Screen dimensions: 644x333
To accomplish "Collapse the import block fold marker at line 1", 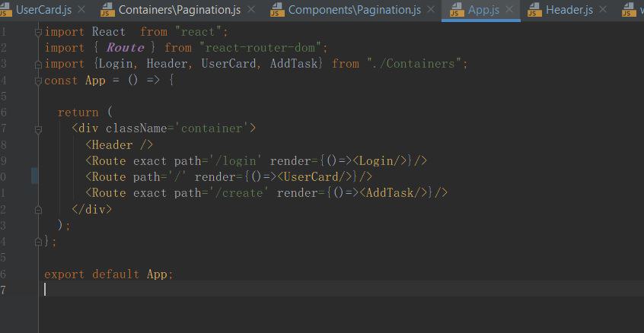I will (x=38, y=32).
